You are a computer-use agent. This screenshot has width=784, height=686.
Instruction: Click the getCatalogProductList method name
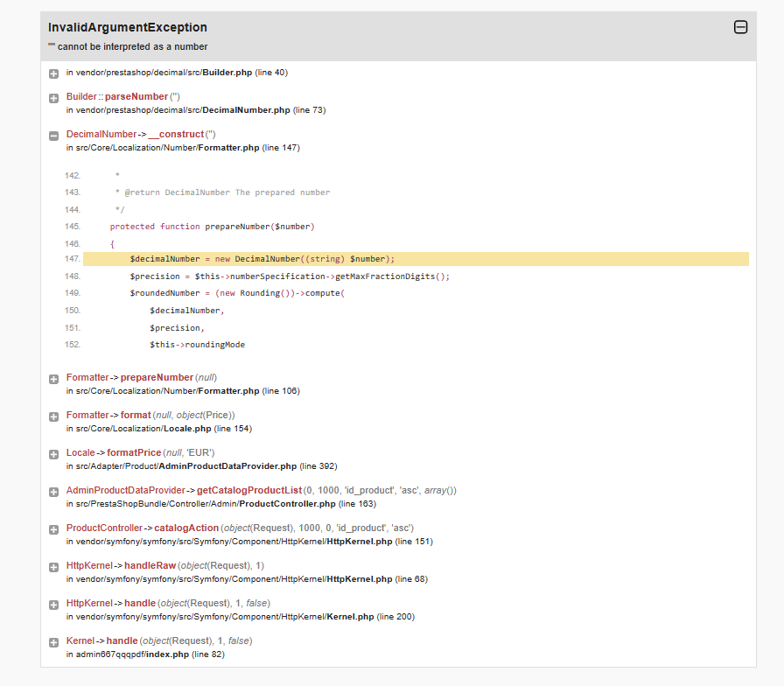coord(249,491)
